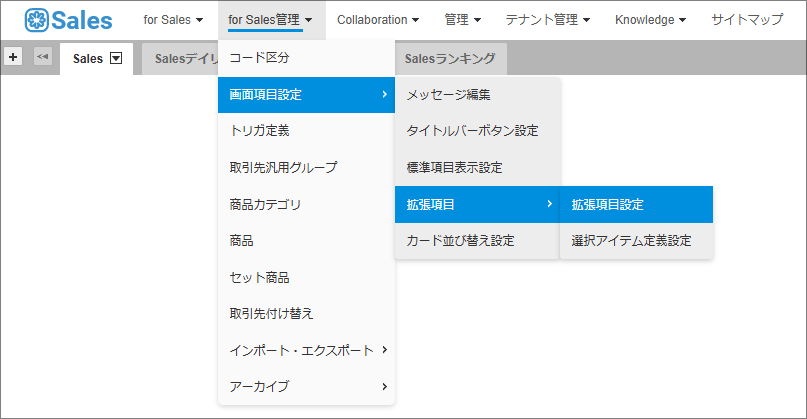The width and height of the screenshot is (807, 419).
Task: Select 取引先付け替え menu item
Action: [306, 313]
